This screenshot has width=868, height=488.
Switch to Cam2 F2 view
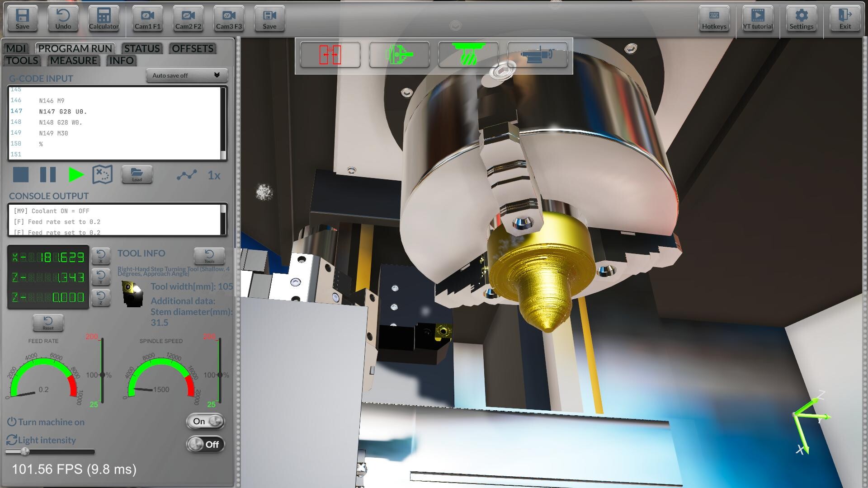(x=187, y=19)
